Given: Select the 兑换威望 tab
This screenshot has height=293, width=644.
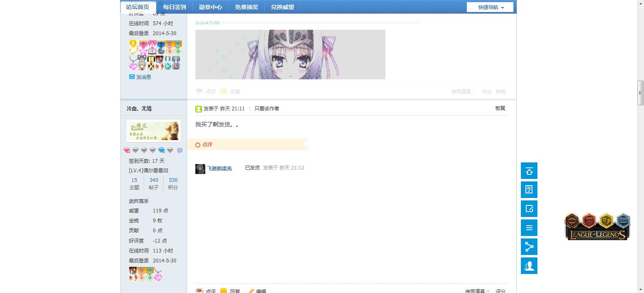Looking at the screenshot, I should pos(283,7).
